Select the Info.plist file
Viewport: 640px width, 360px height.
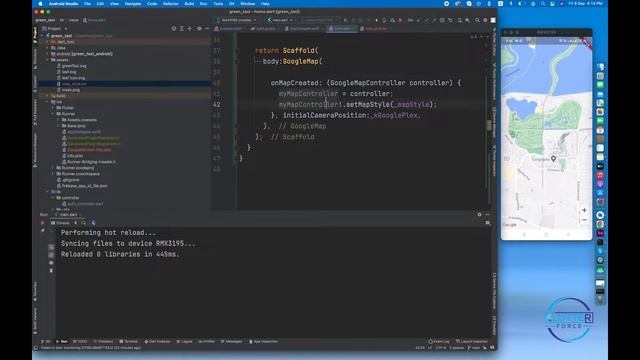tap(73, 156)
